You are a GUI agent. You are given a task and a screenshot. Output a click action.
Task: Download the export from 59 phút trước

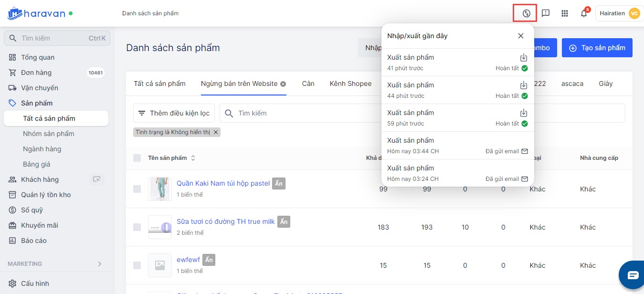point(524,113)
